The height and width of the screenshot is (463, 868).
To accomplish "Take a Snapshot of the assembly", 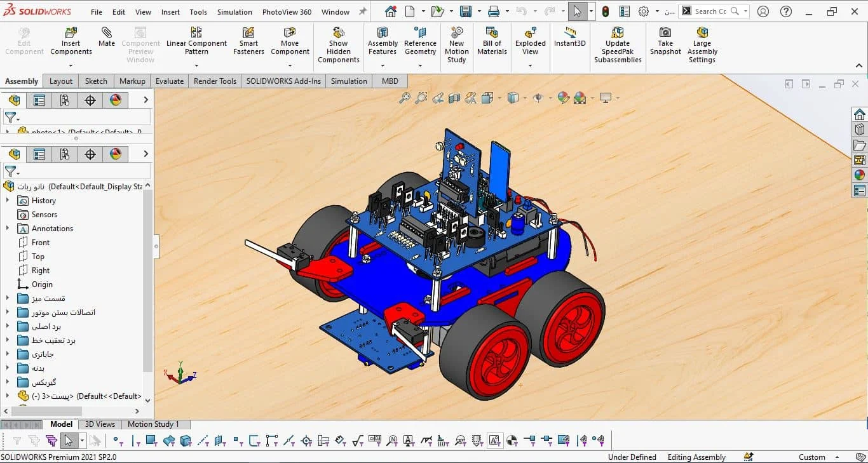I will [x=665, y=41].
